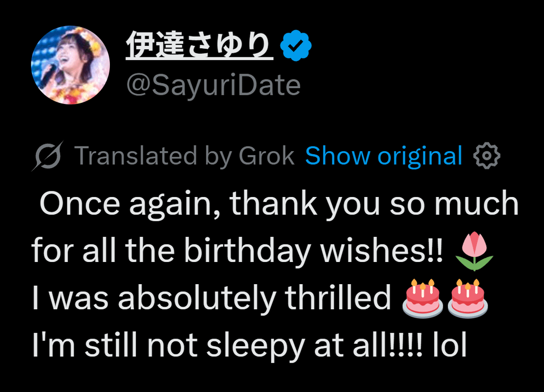Viewport: 544px width, 392px height.
Task: Click the second birthday cake emoji
Action: [x=467, y=298]
